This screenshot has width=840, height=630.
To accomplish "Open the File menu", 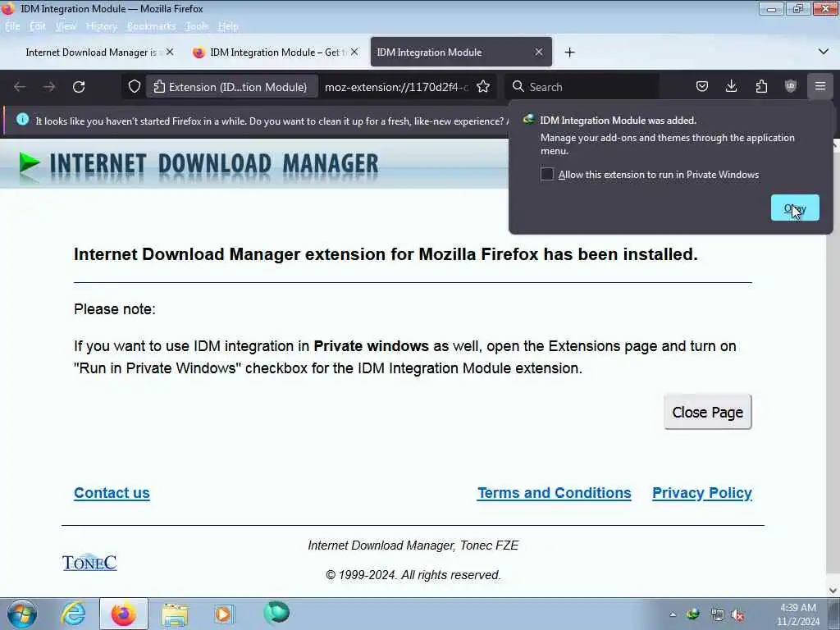I will click(x=12, y=26).
